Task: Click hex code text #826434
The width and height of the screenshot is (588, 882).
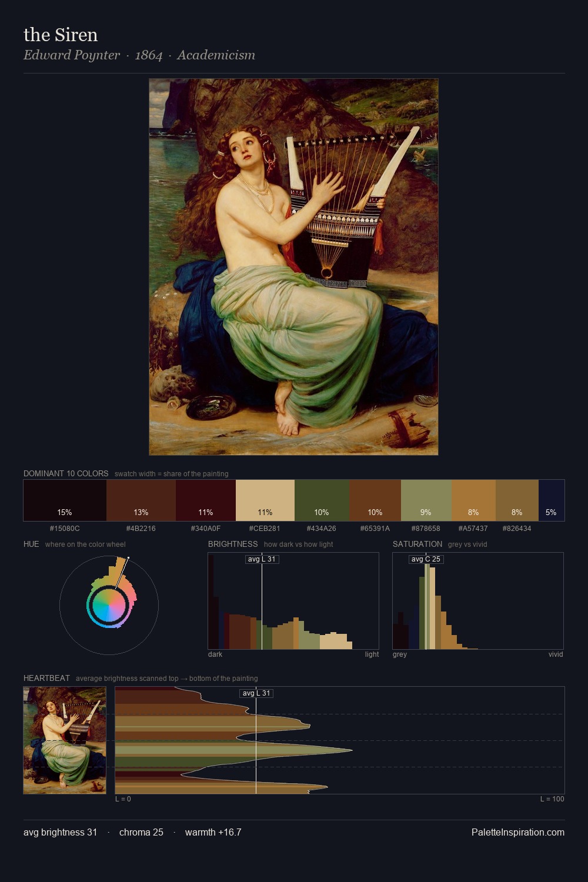Action: point(517,529)
